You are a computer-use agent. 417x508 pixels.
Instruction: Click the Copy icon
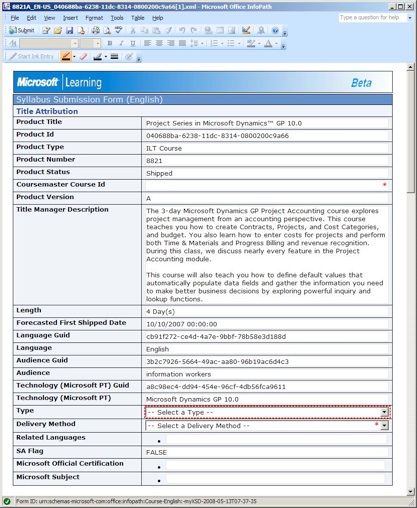[x=144, y=31]
